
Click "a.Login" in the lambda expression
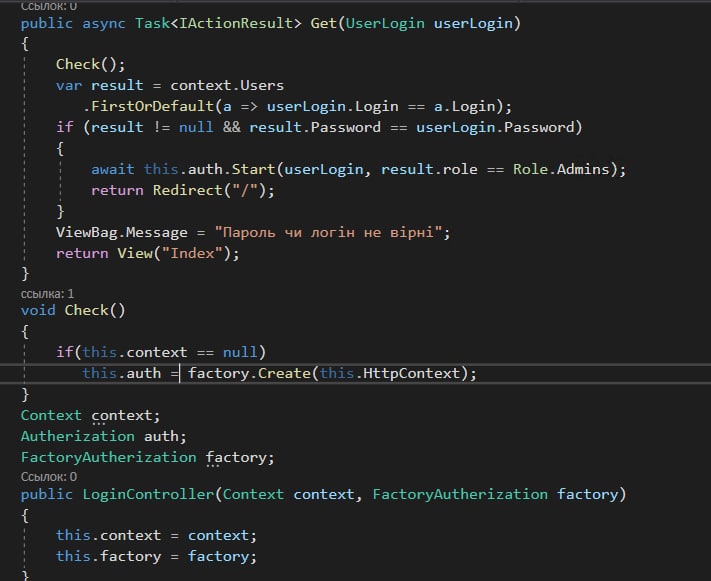tap(464, 106)
